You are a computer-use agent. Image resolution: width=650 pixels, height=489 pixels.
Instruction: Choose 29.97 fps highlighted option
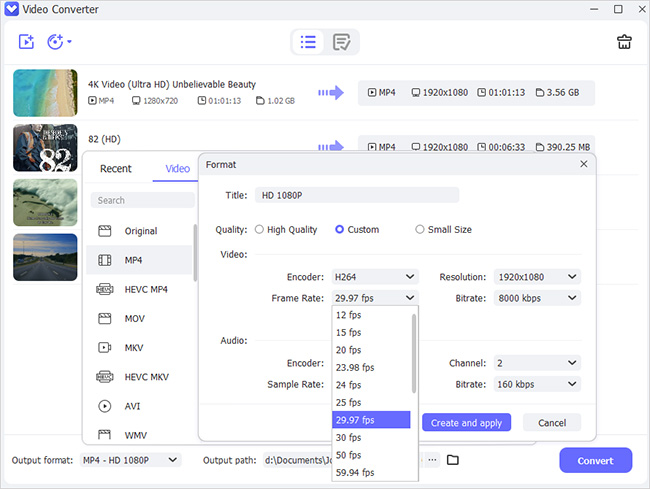(371, 420)
